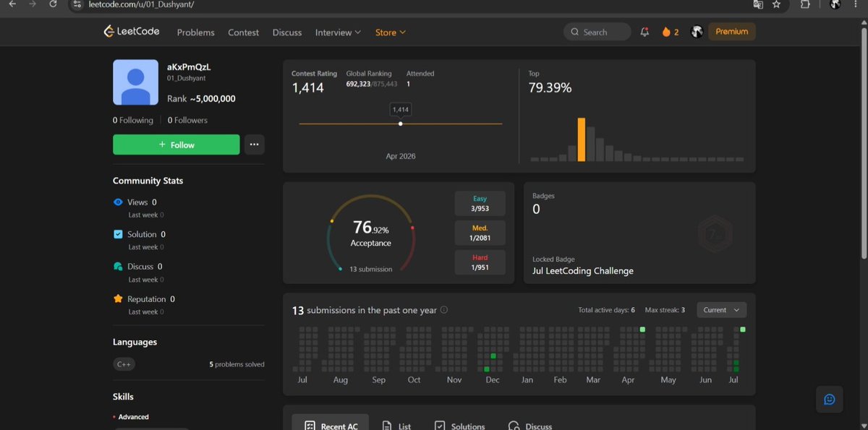Click the LeetCode logo
The height and width of the screenshot is (430, 868).
point(131,32)
